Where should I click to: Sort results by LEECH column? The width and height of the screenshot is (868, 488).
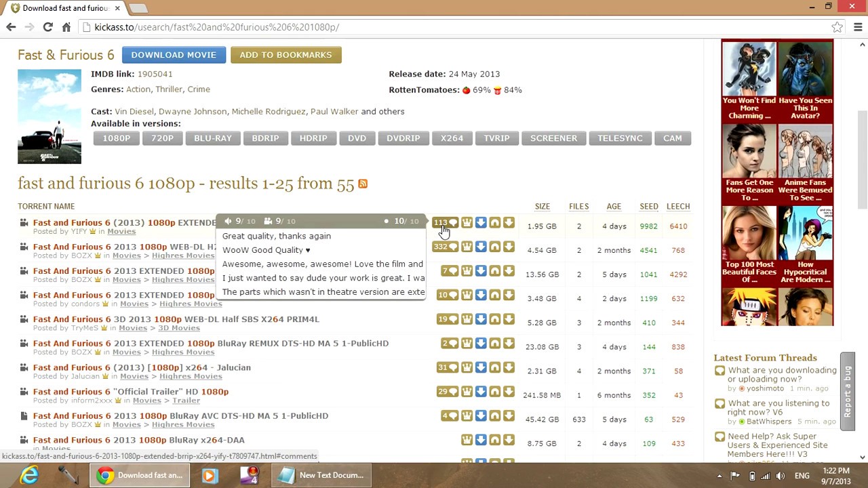coord(678,207)
